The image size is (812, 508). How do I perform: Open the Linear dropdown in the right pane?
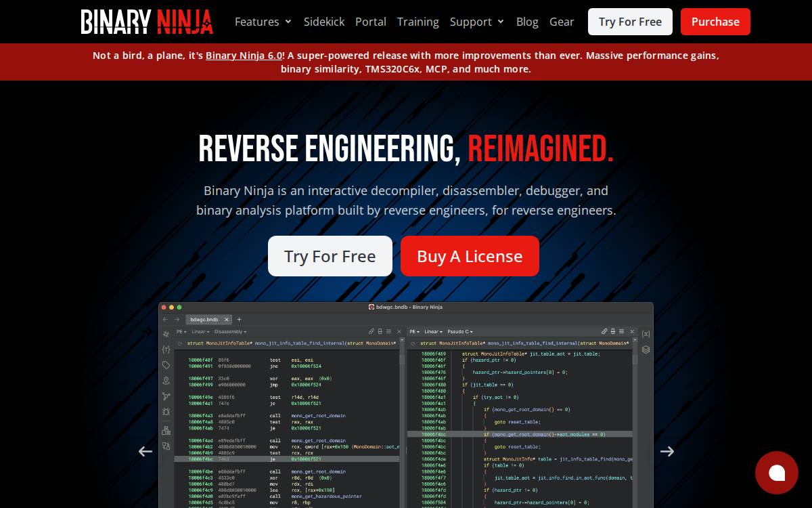click(433, 332)
